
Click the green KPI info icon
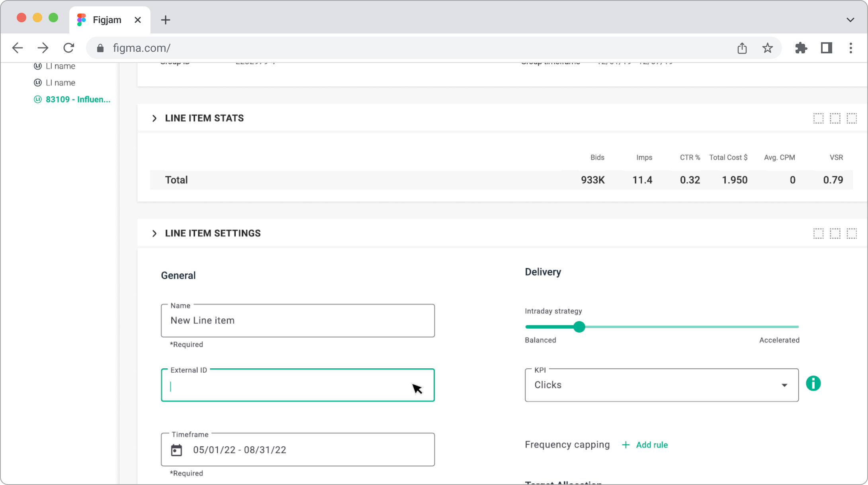(813, 383)
